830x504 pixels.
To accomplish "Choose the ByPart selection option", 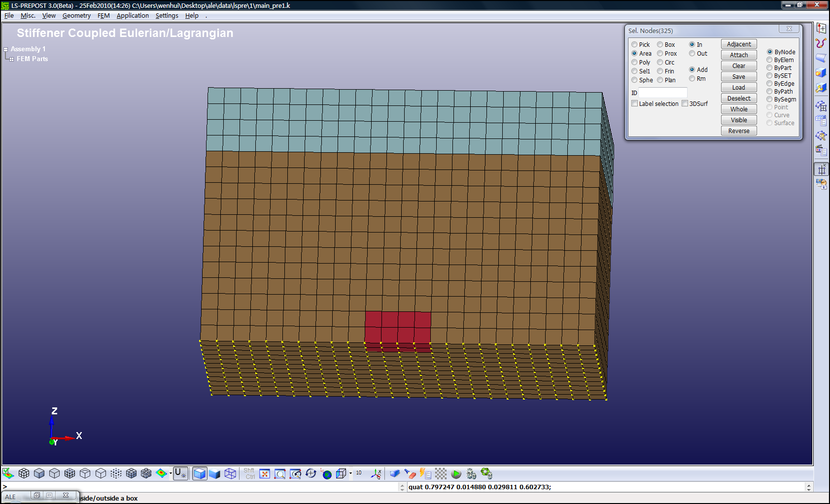I will [x=769, y=68].
